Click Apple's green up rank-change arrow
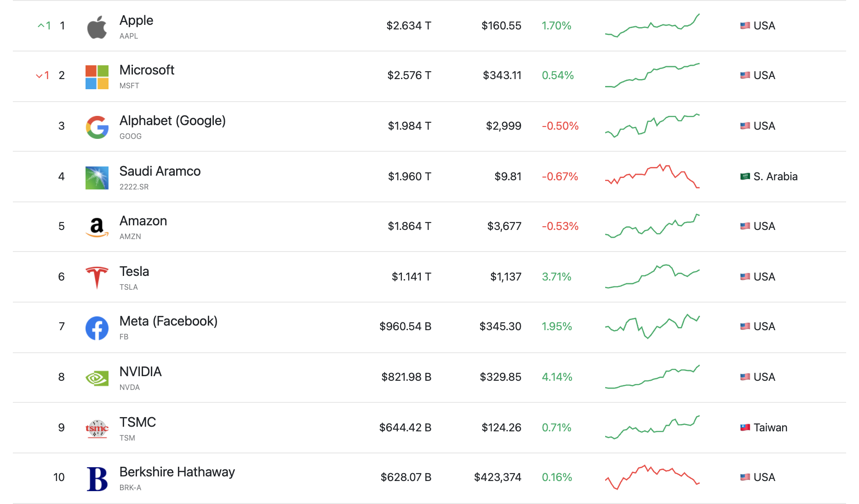 (x=41, y=26)
